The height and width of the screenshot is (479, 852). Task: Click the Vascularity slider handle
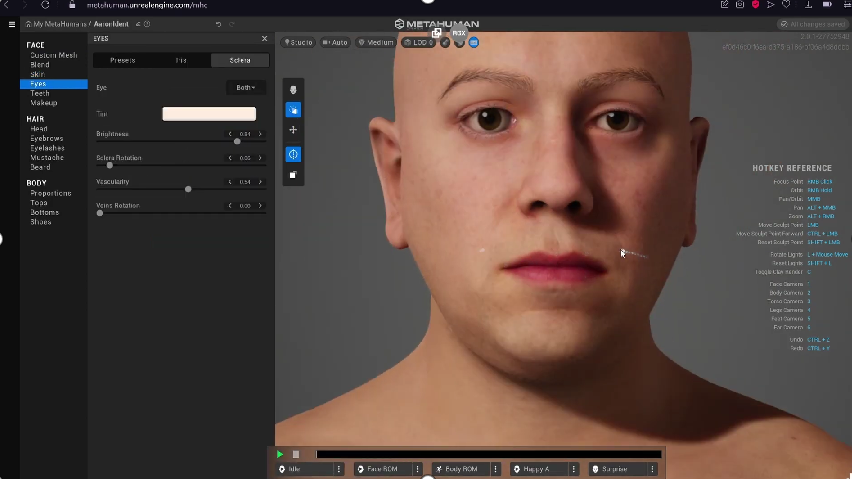pos(188,189)
